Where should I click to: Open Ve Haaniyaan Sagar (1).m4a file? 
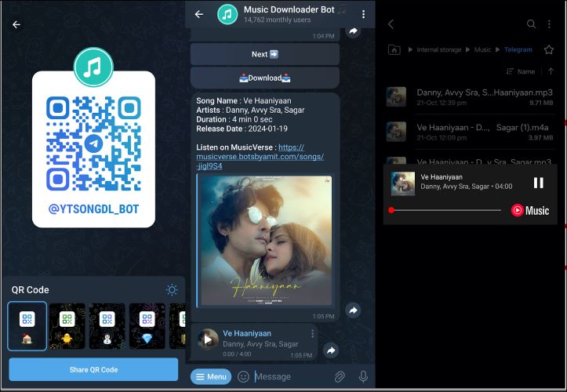click(x=470, y=132)
